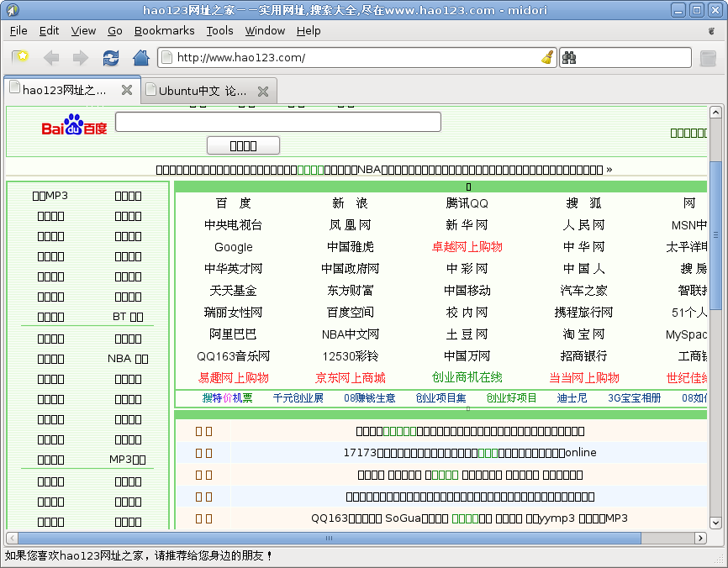Image resolution: width=728 pixels, height=568 pixels.
Task: Open the NBA中文网 link
Action: [350, 334]
